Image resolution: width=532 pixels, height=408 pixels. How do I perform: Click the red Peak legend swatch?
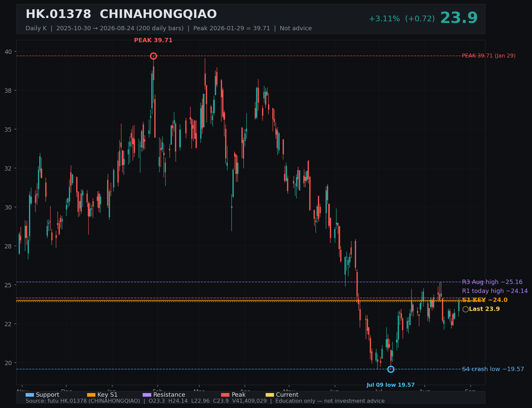point(225,395)
